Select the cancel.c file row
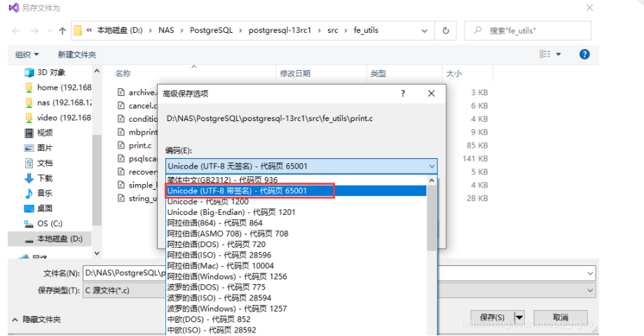Screen dimensions: 644x336 click(x=137, y=106)
